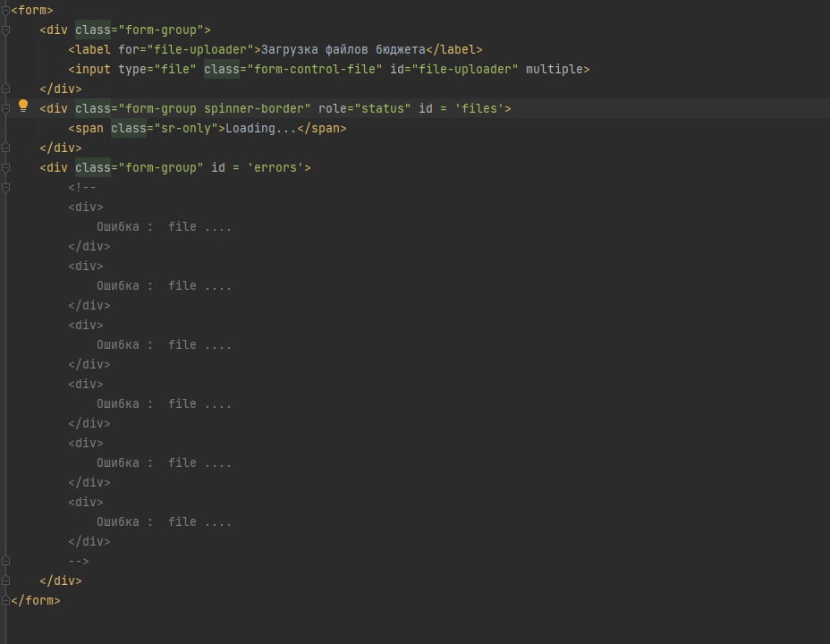The image size is (830, 644).
Task: Click the role="status" attribute
Action: point(365,108)
